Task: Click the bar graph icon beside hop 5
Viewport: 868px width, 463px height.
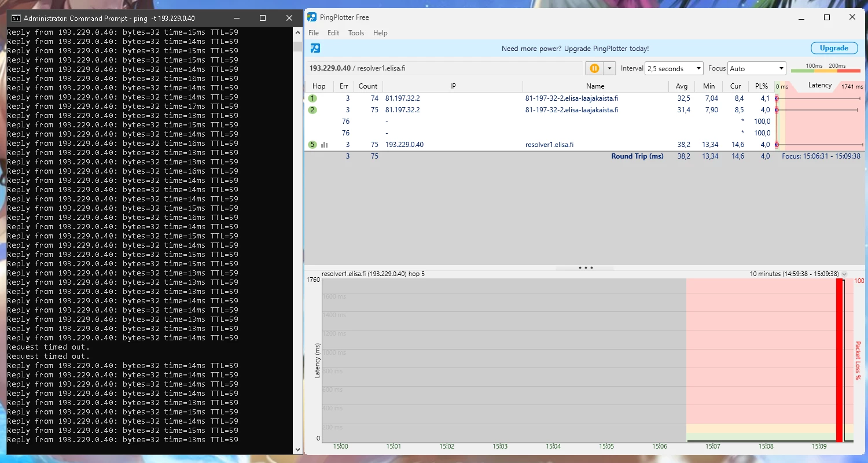Action: coord(324,145)
